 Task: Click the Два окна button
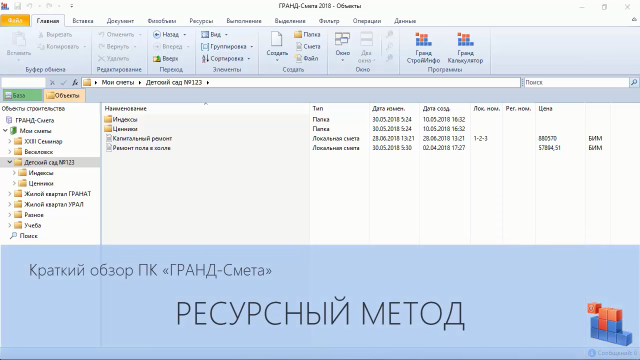[366, 47]
